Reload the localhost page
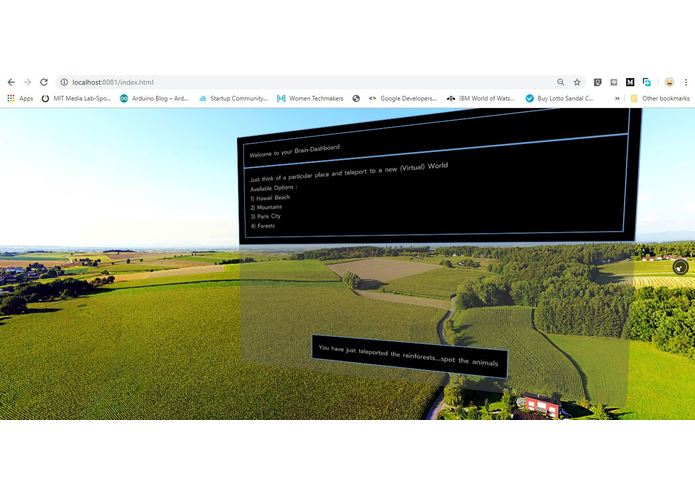The height and width of the screenshot is (494, 695). pos(43,82)
